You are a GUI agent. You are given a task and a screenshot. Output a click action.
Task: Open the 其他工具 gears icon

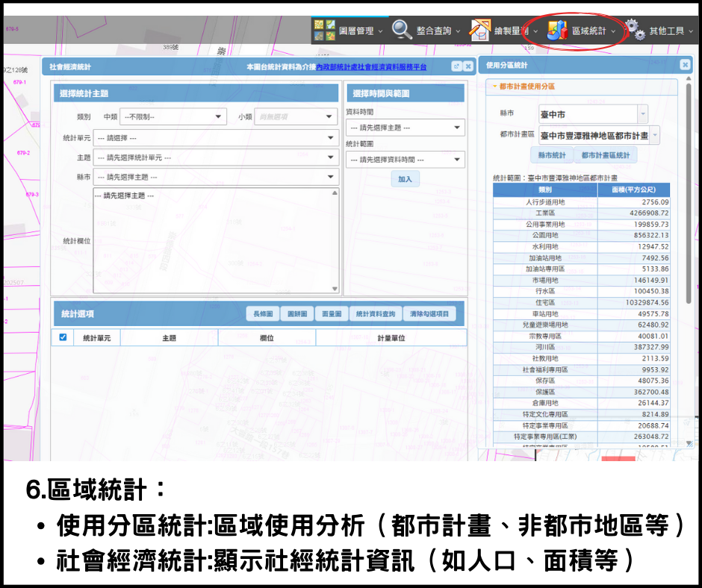[635, 31]
